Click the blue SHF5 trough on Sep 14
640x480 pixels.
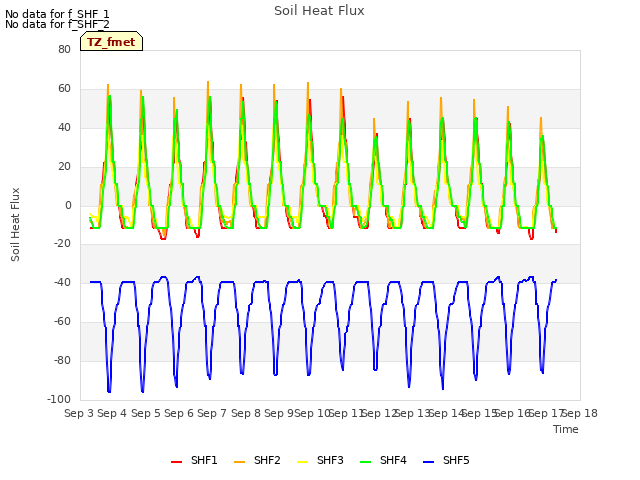tap(443, 389)
